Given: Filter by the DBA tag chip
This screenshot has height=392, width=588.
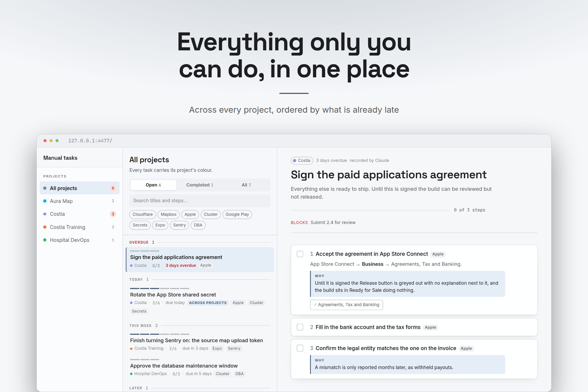Looking at the screenshot, I should click(x=198, y=225).
